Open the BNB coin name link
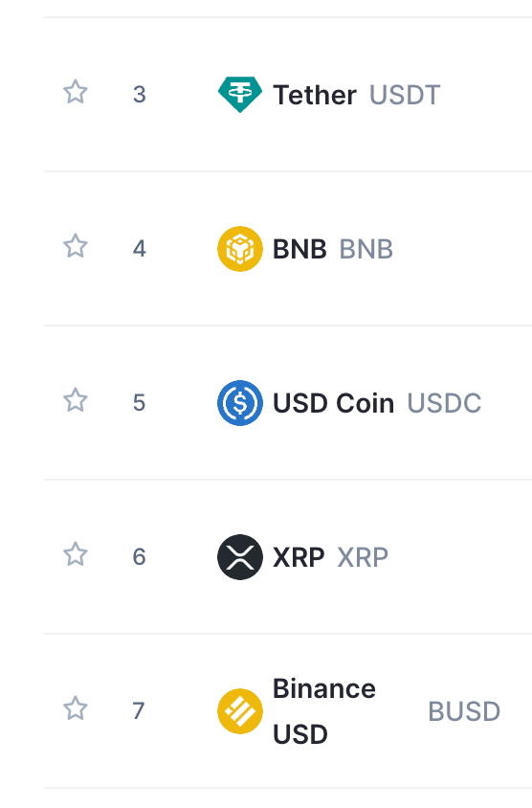 click(x=299, y=249)
